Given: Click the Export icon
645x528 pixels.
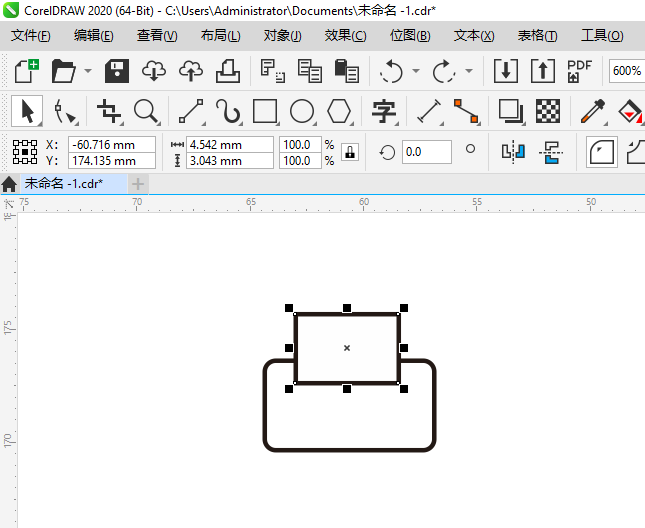Looking at the screenshot, I should point(543,71).
